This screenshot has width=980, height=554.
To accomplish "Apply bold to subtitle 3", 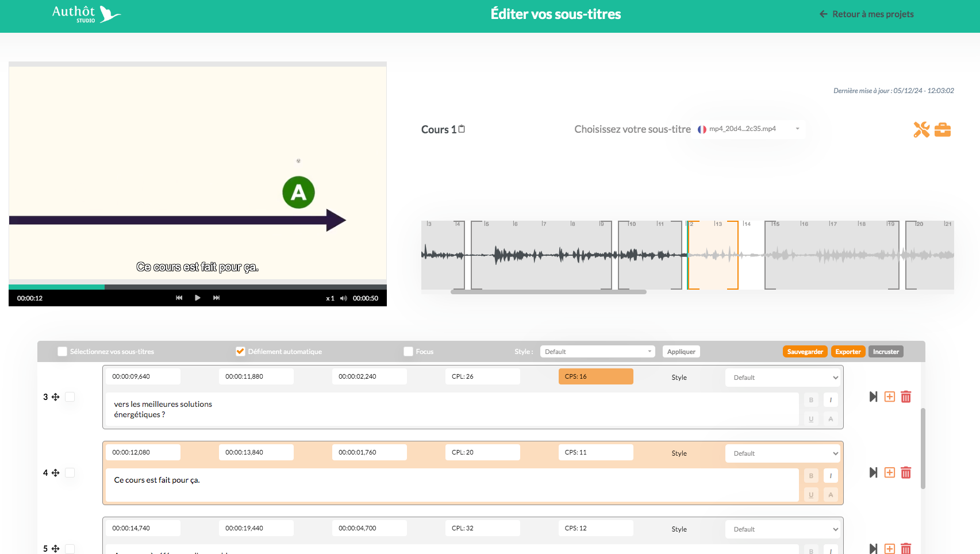I will click(811, 400).
